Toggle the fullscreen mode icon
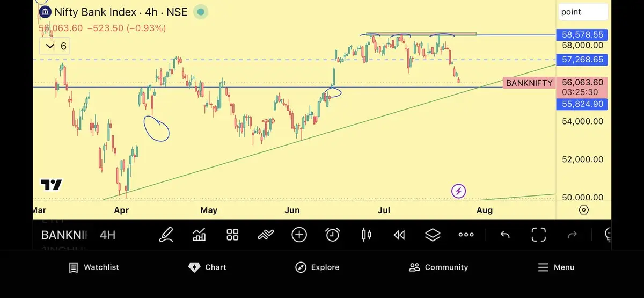The height and width of the screenshot is (298, 644). [538, 235]
